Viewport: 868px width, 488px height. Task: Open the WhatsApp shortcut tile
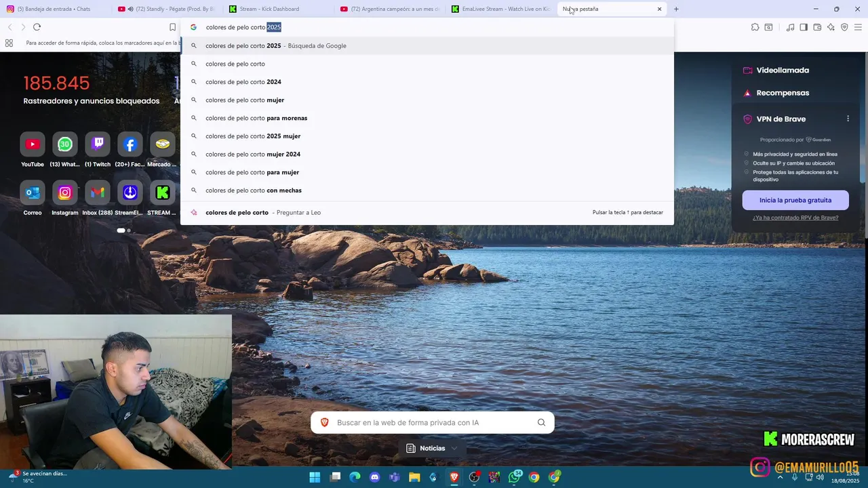tap(65, 144)
